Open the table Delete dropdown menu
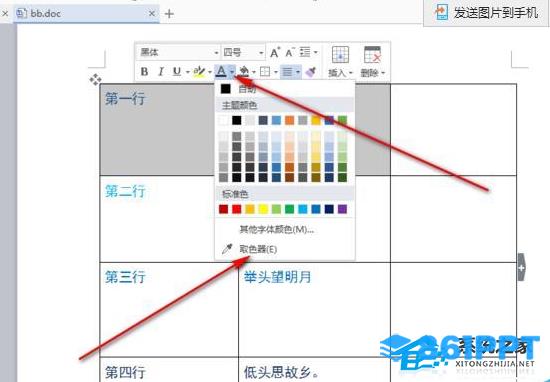The width and height of the screenshot is (550, 382). point(373,62)
